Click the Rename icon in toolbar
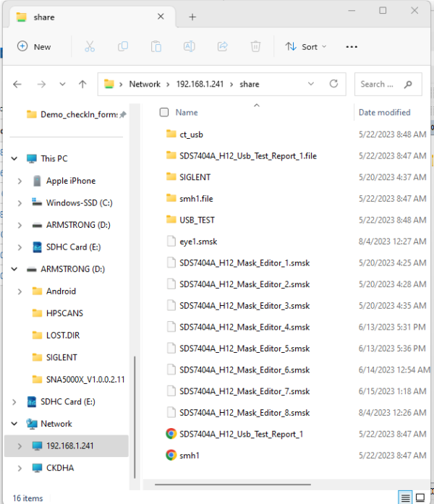Screen dimensions: 434x504 point(189,46)
